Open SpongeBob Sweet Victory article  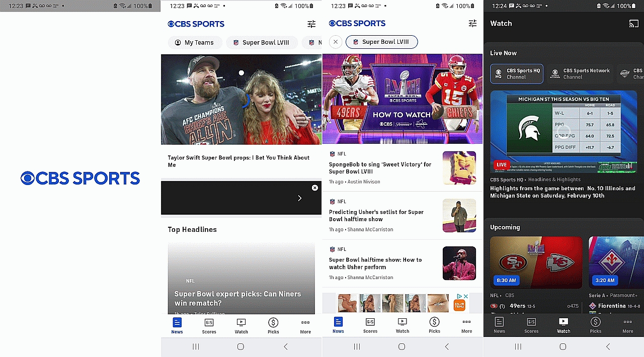380,168
